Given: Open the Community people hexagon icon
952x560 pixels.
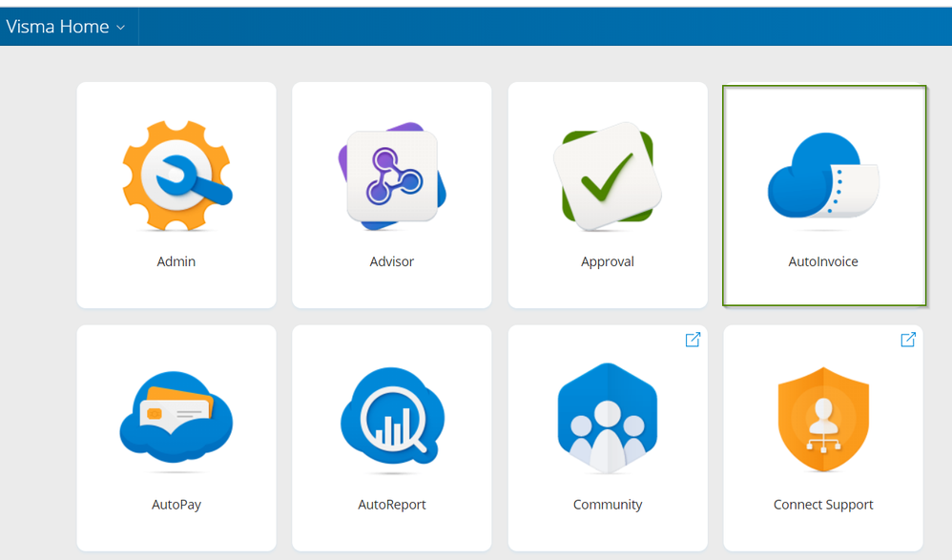Looking at the screenshot, I should (607, 418).
